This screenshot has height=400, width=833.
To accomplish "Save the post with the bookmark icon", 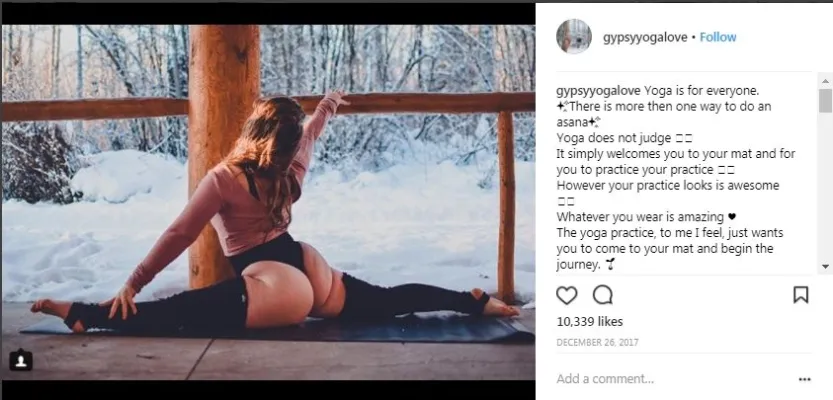I will 800,295.
